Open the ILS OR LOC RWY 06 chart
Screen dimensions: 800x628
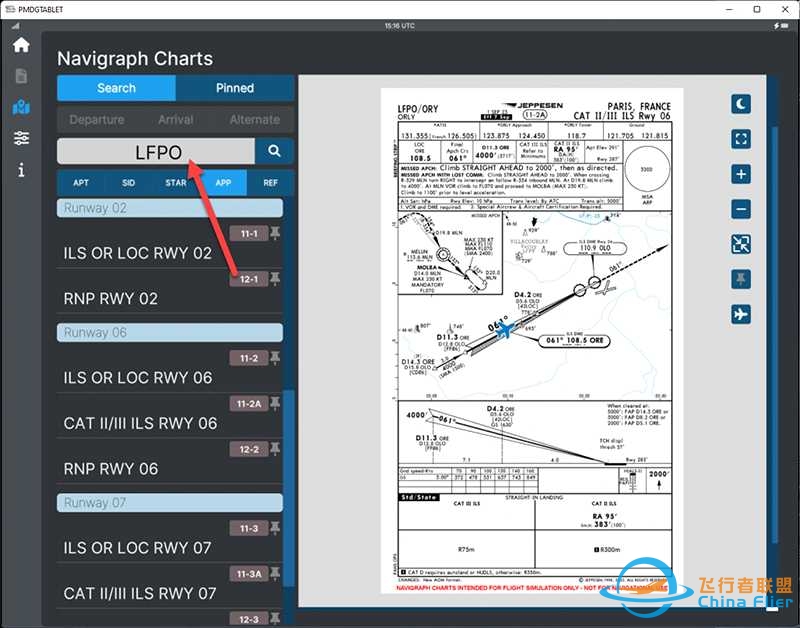point(138,378)
